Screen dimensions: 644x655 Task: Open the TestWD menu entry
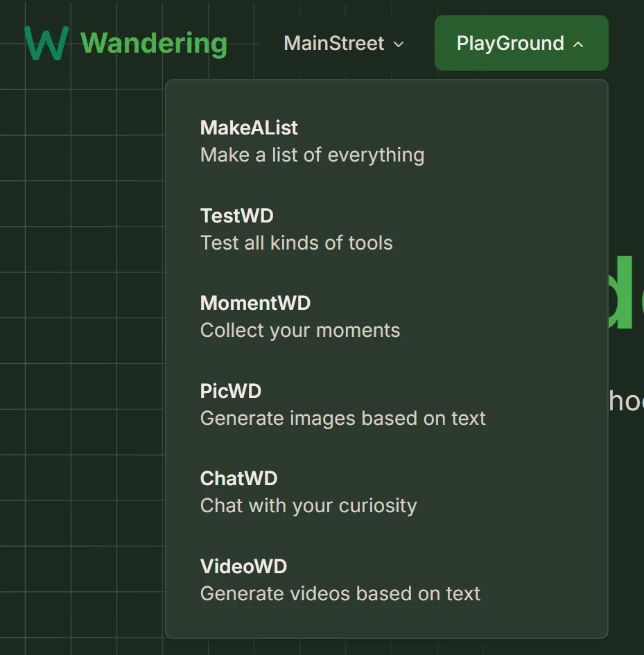point(237,216)
